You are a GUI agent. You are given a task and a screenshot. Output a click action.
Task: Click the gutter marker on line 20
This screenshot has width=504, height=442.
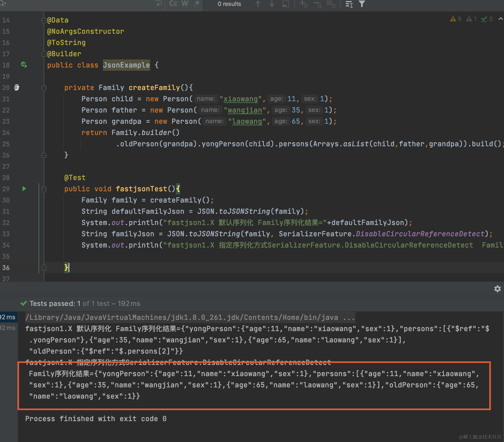pyautogui.click(x=17, y=87)
